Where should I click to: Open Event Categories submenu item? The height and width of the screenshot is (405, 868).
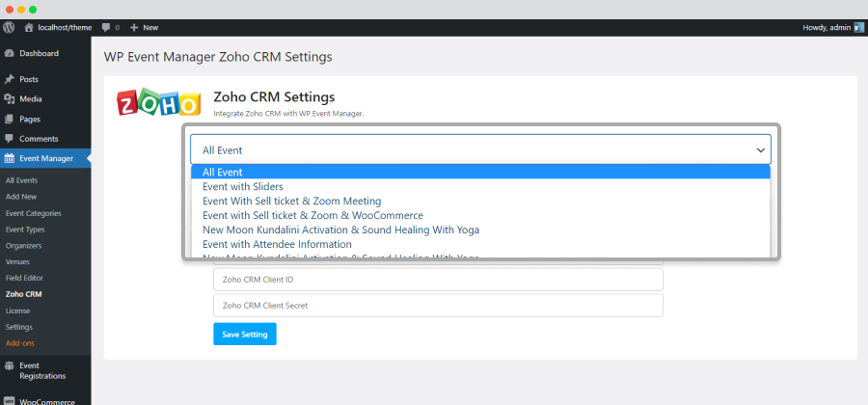33,213
